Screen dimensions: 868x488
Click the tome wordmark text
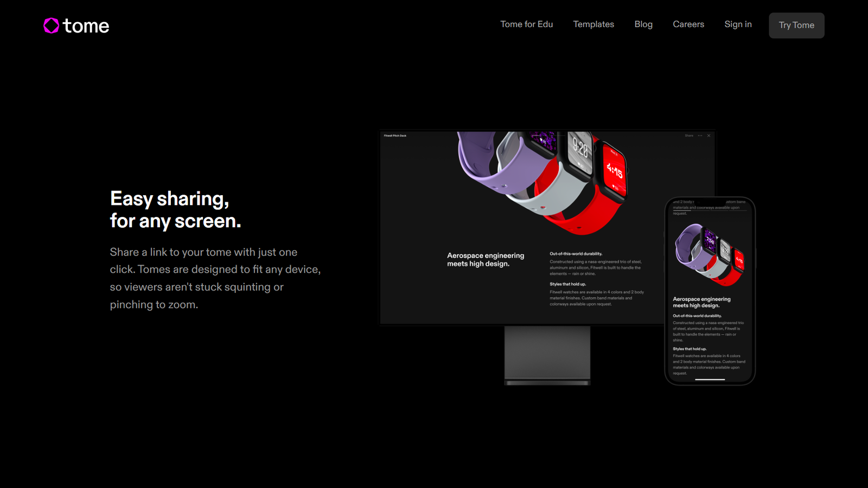click(x=86, y=26)
